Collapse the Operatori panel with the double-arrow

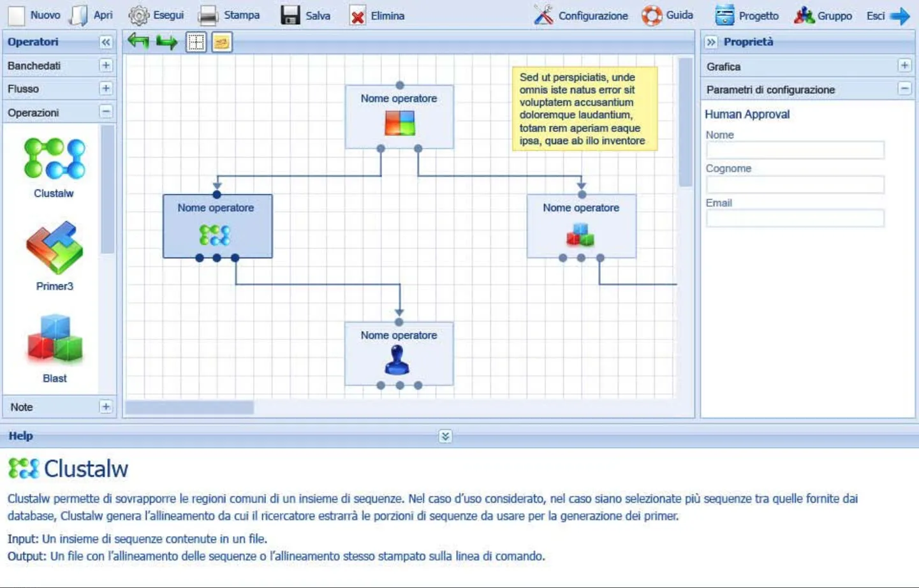105,41
